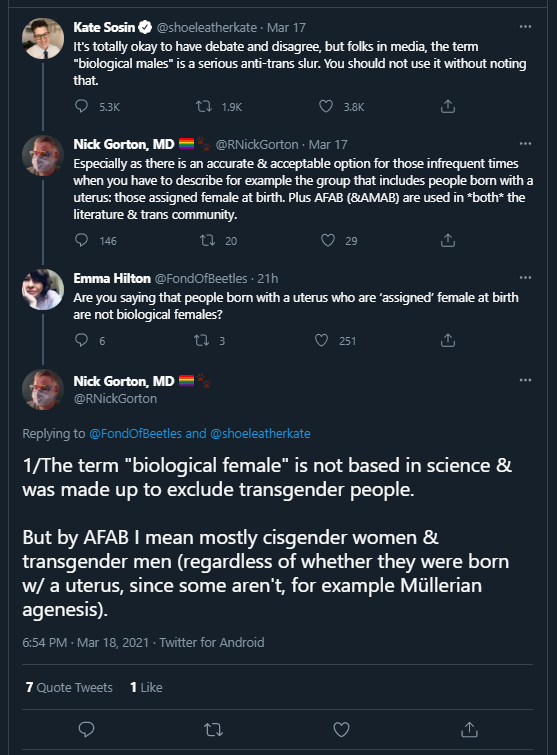Open more options on the main tweet
The width and height of the screenshot is (557, 755).
click(525, 380)
